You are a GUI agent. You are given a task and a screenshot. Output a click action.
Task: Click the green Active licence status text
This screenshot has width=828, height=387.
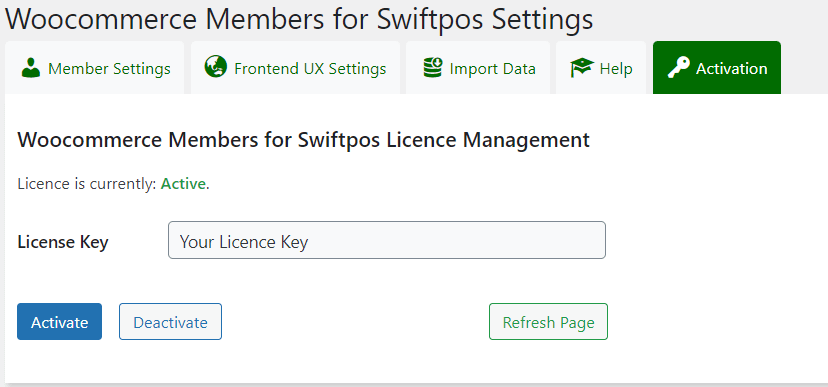click(x=183, y=184)
